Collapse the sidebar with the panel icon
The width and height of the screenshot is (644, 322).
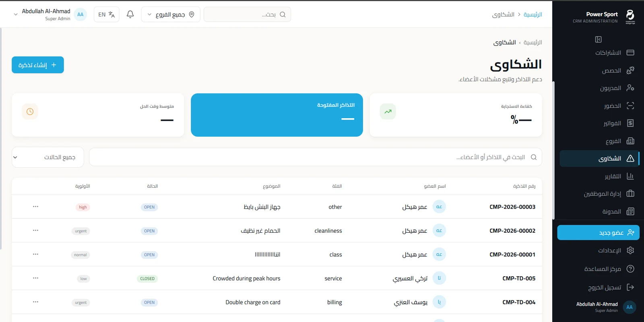click(599, 39)
